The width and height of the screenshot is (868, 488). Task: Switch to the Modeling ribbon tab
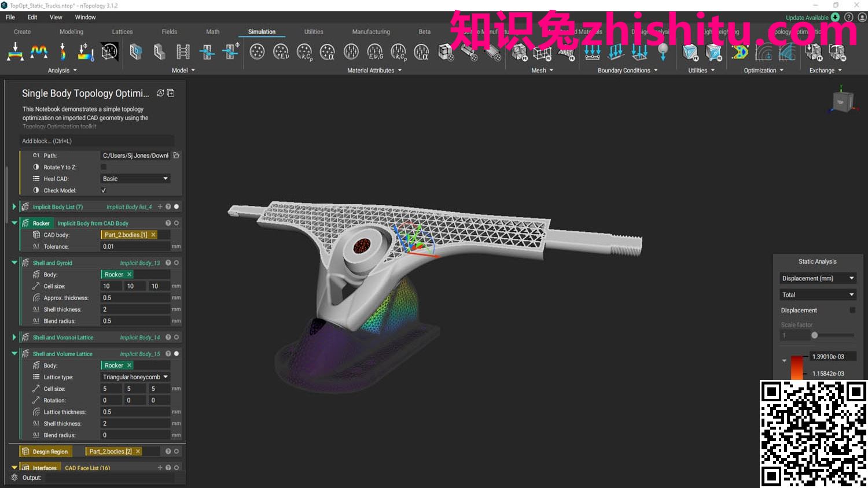[x=71, y=32]
